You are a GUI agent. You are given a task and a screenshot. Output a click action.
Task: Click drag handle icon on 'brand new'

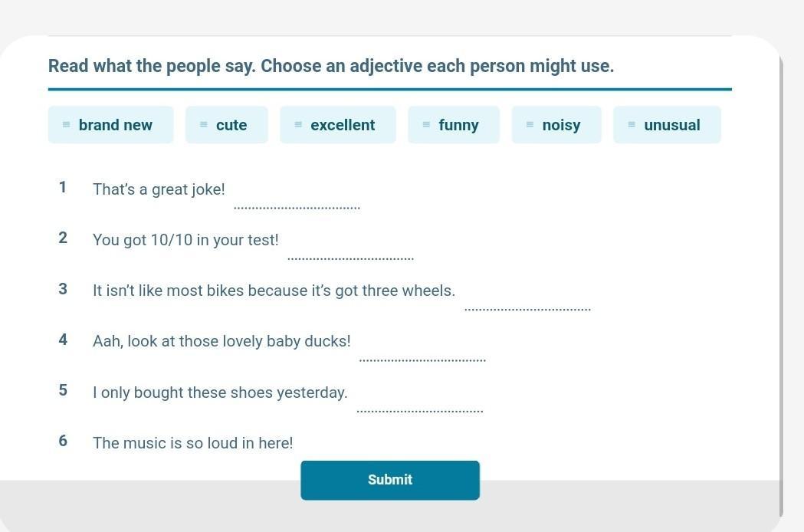tap(67, 125)
